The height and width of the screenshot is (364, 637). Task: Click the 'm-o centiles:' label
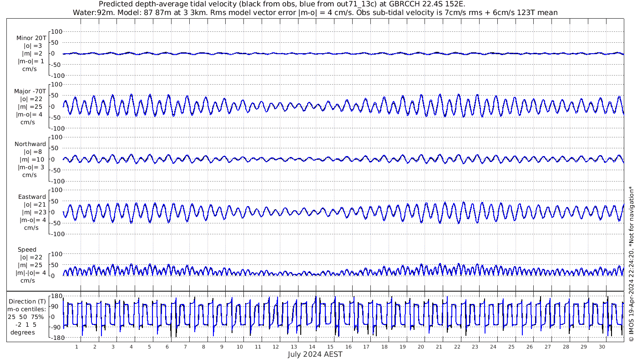[27, 309]
